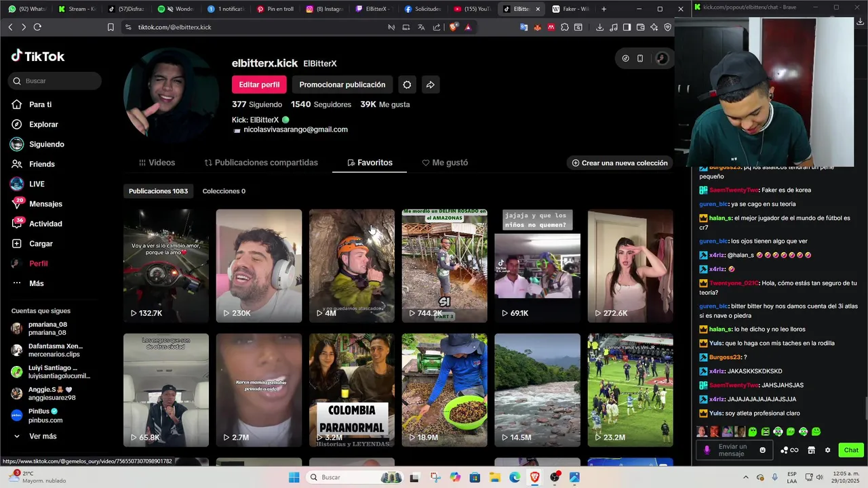Open PinBus followed account
Viewport: 868px width, 488px height.
[x=45, y=415]
